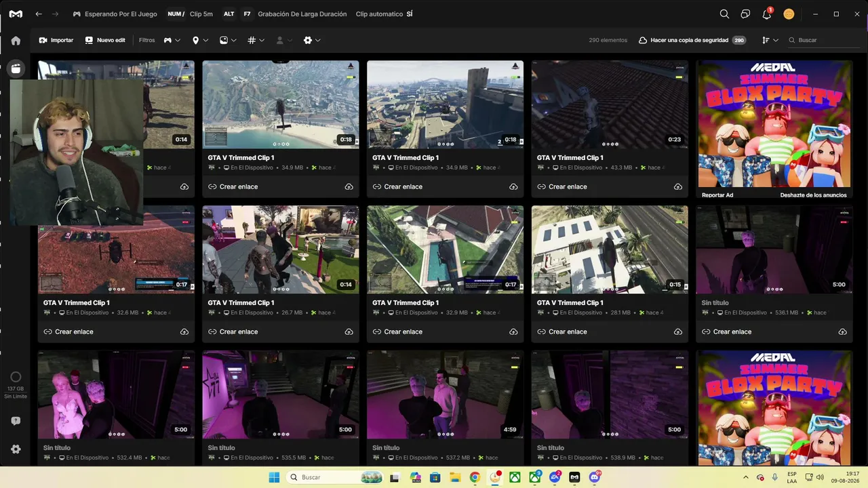Open the volume tray icon
This screenshot has height=488, width=868.
[820, 477]
